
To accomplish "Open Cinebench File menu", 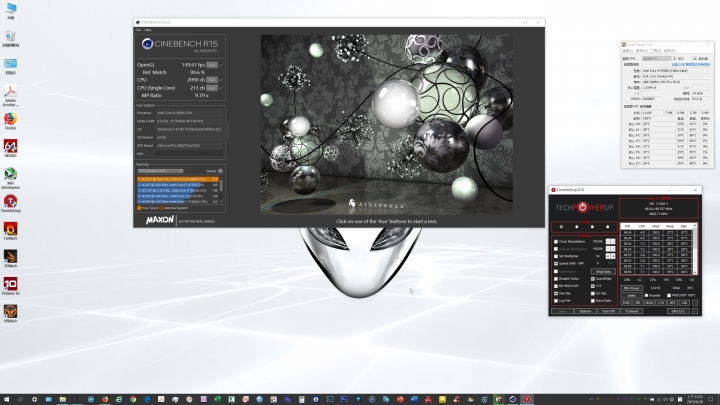I will [x=138, y=30].
